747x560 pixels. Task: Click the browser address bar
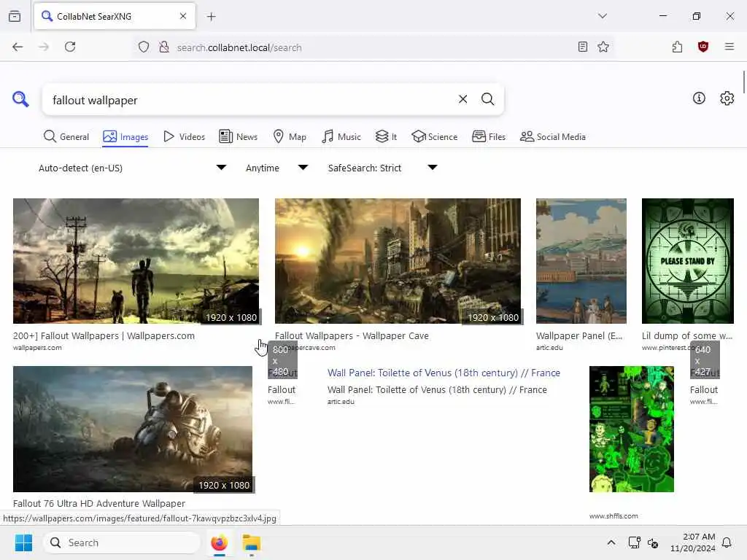coord(371,47)
